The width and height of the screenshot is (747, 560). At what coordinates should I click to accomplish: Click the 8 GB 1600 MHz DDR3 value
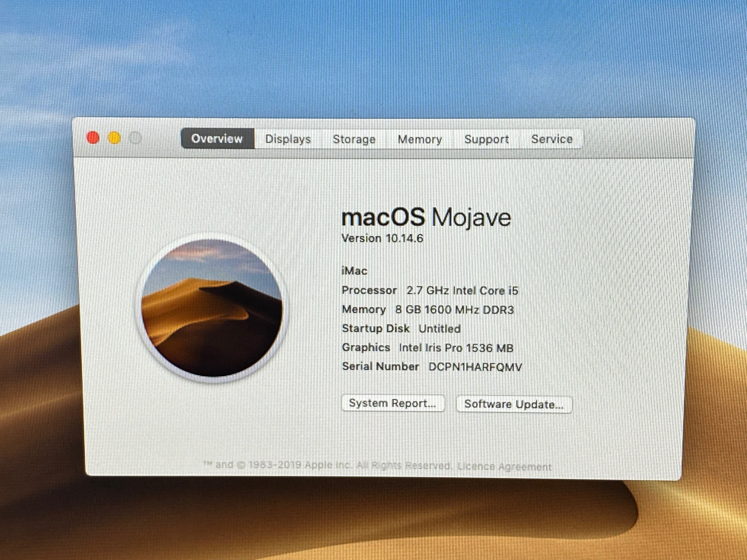(x=454, y=309)
